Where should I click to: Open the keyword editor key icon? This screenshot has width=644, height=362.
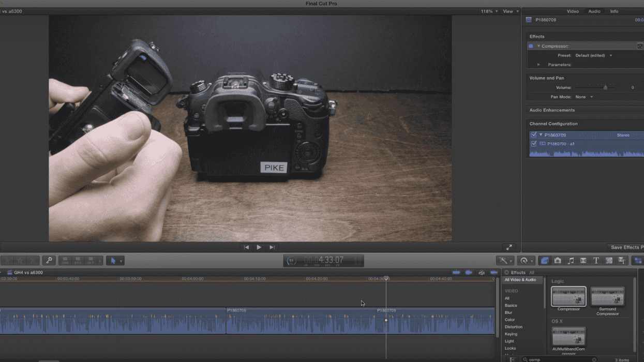pyautogui.click(x=49, y=261)
